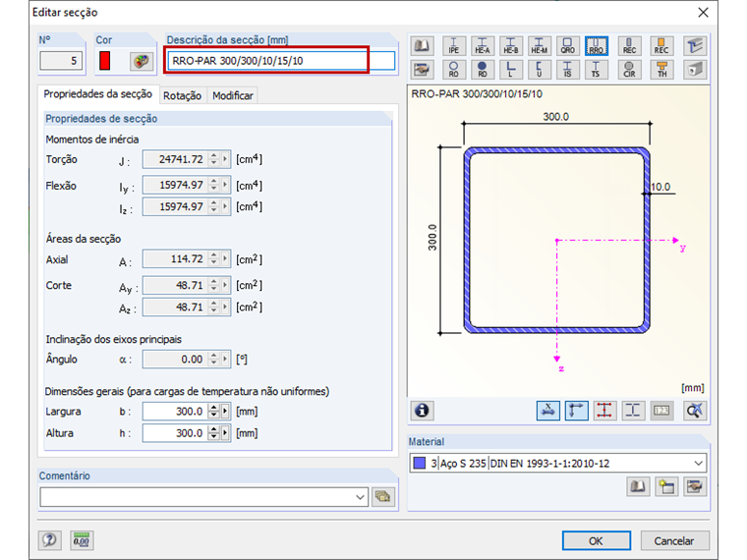Select the RO round tube profile
The height and width of the screenshot is (560, 747).
[x=453, y=70]
